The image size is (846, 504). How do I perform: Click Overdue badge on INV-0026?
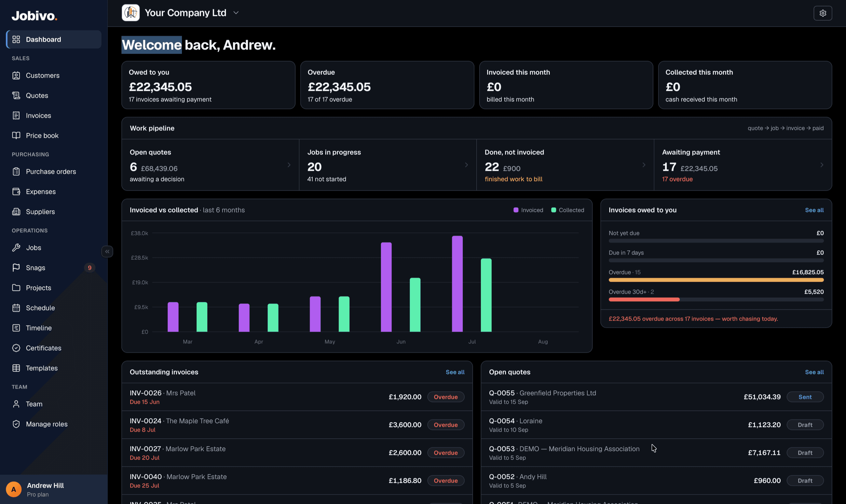[445, 397]
